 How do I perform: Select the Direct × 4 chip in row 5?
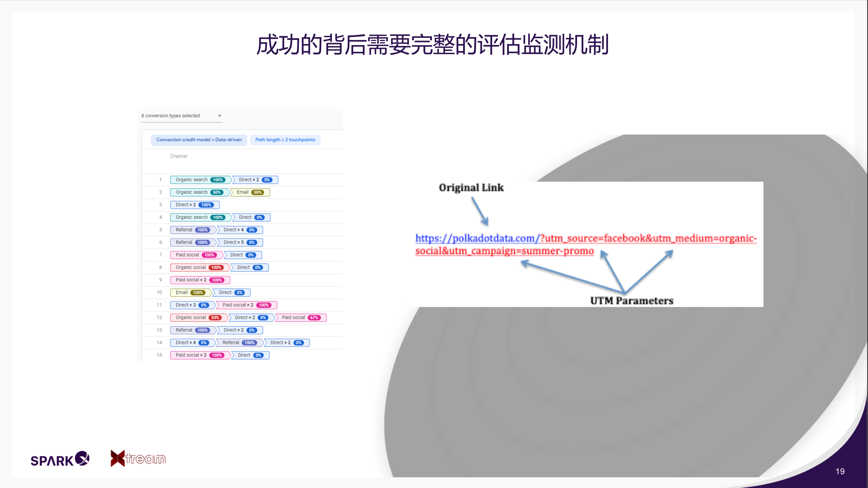(240, 230)
